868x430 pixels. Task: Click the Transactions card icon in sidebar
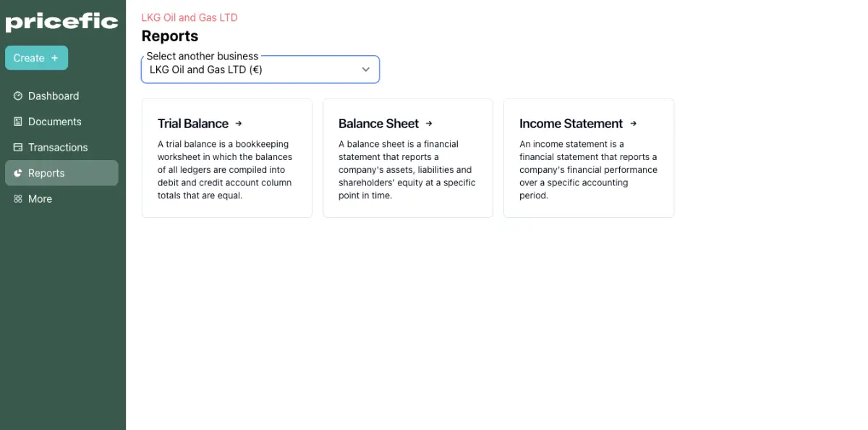pos(18,147)
